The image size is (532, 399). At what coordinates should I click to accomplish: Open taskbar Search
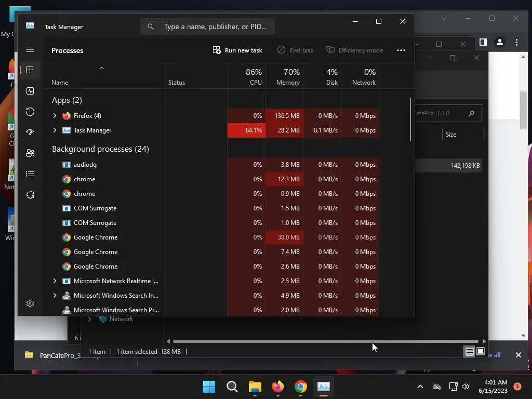coord(232,387)
